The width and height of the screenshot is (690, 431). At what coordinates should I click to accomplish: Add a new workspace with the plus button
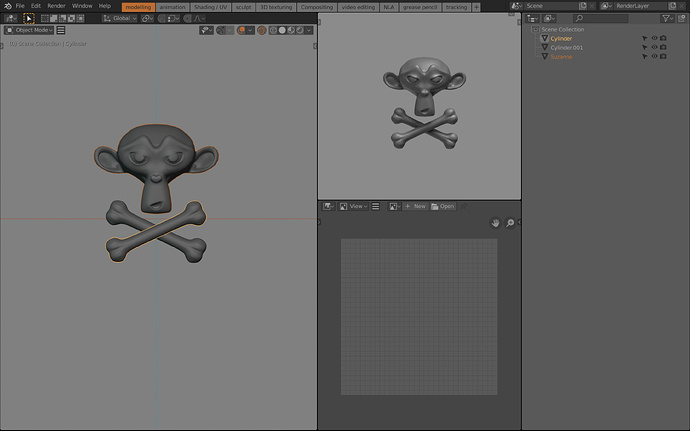pos(476,7)
